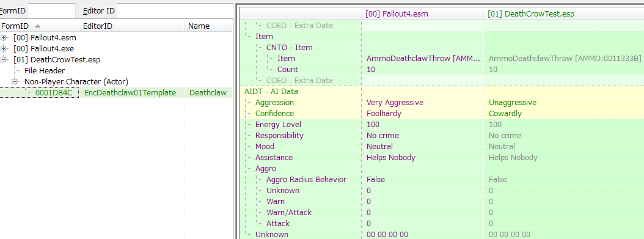Click False value under Fallout4.esm

[x=375, y=180]
